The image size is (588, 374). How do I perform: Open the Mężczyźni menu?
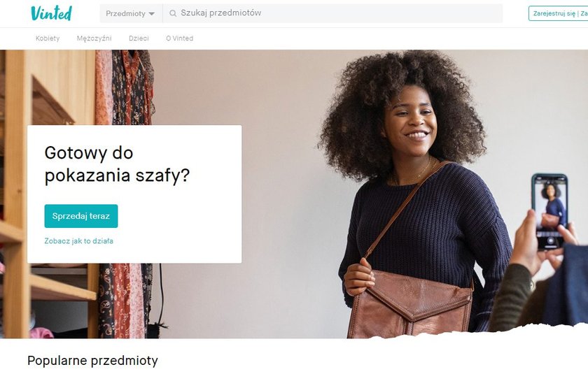(x=94, y=38)
